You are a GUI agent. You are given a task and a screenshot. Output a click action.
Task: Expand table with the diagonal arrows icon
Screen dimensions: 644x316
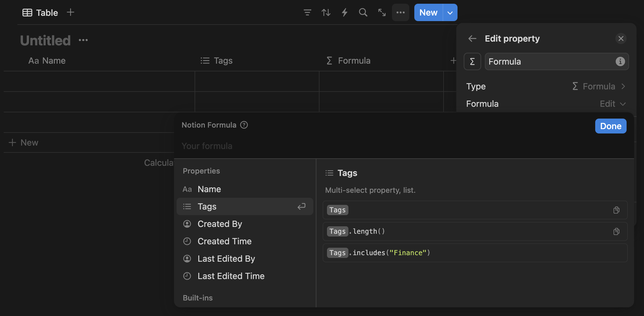382,12
